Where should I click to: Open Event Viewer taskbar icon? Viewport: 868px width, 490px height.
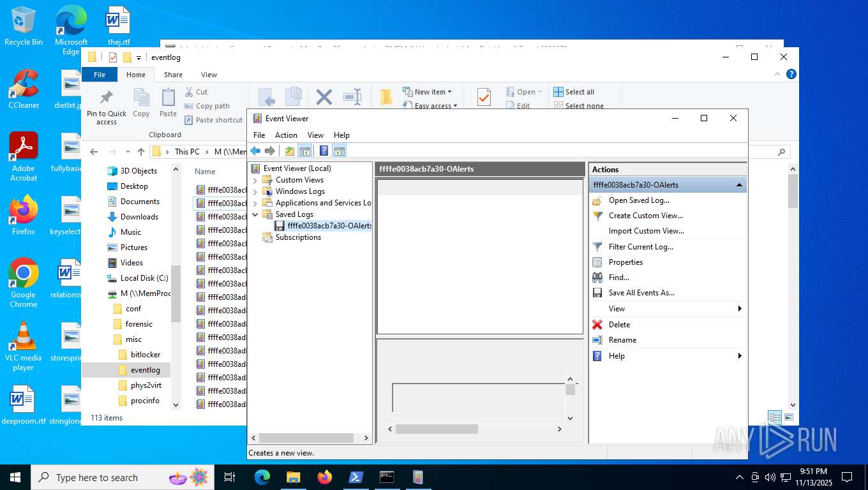coord(418,477)
